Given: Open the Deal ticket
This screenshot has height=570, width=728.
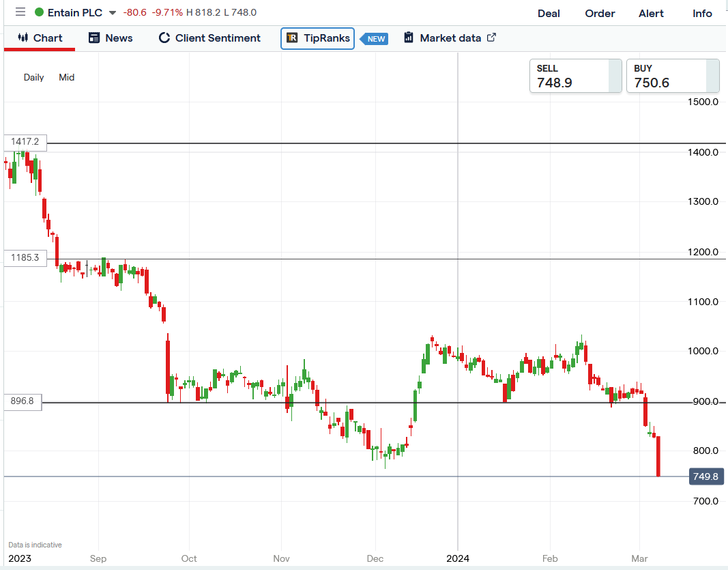Looking at the screenshot, I should pyautogui.click(x=549, y=14).
